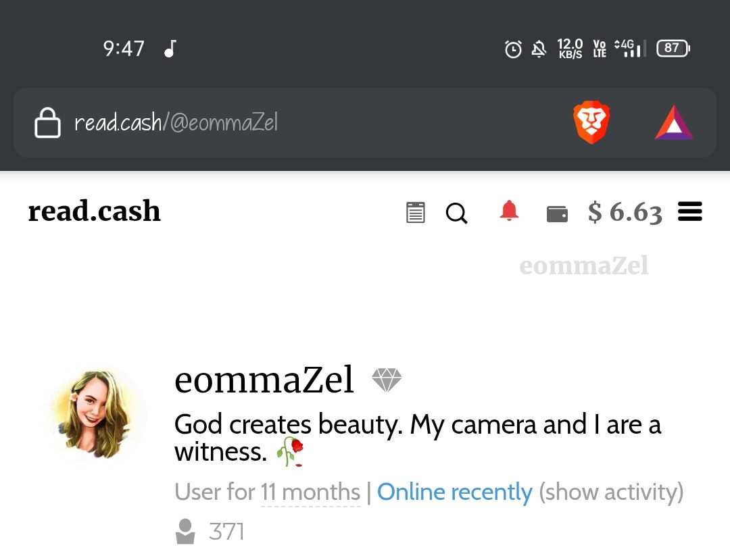Image resolution: width=730 pixels, height=560 pixels.
Task: Open eommaZel's profile avatar picture
Action: coord(95,414)
